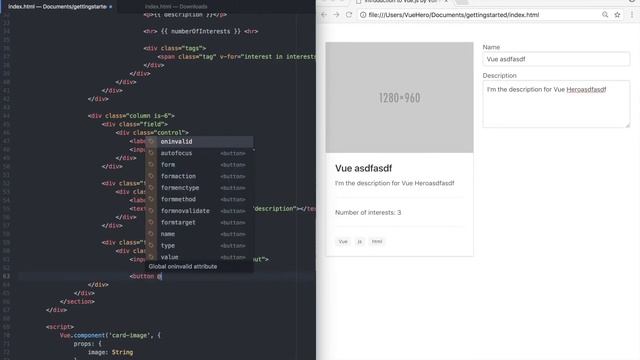Click attribute icon next to formmethod
The image size is (640, 360).
coord(151,199)
